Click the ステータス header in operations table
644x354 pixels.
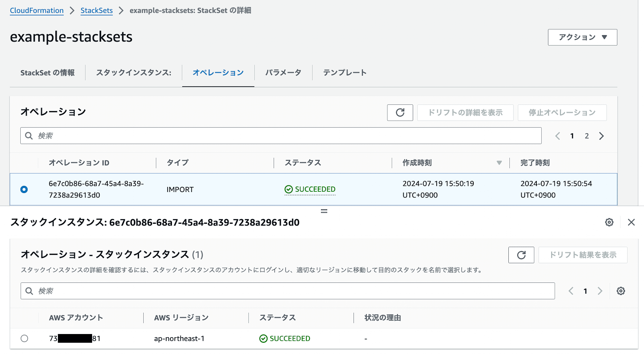click(303, 163)
